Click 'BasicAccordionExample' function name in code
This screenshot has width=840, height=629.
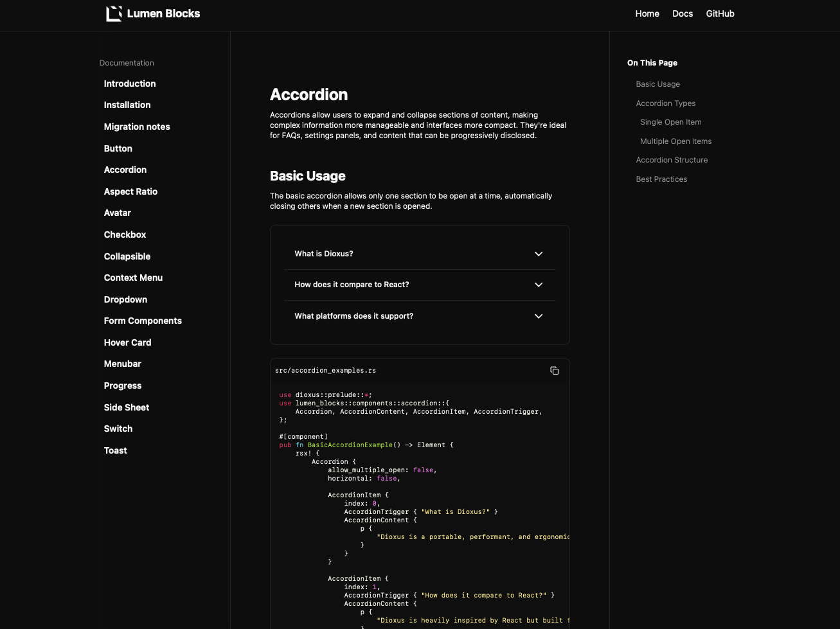click(350, 445)
